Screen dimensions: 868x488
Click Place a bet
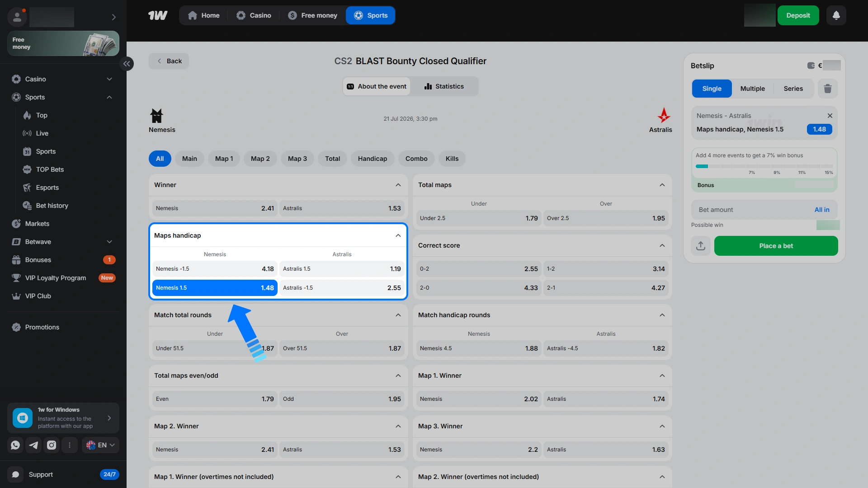point(776,246)
